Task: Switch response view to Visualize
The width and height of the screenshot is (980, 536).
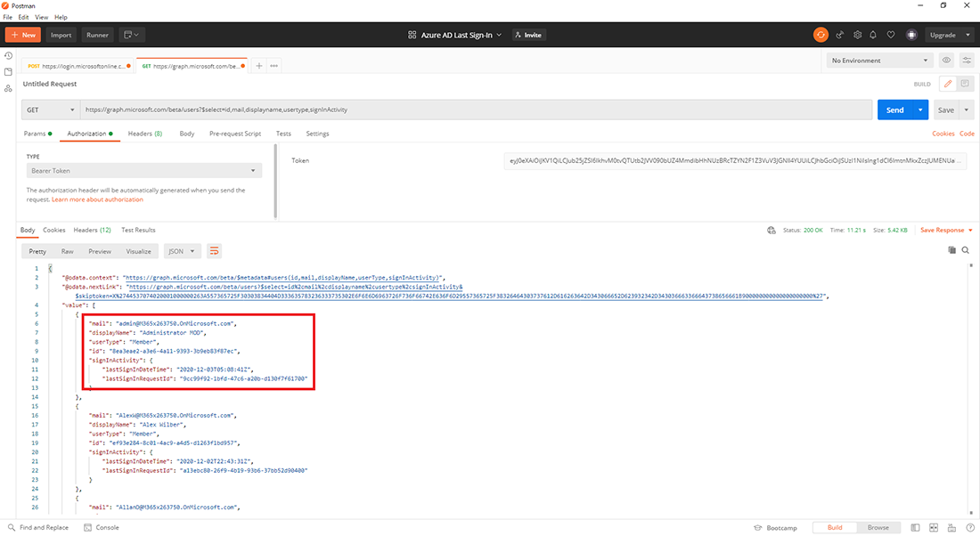Action: point(139,251)
